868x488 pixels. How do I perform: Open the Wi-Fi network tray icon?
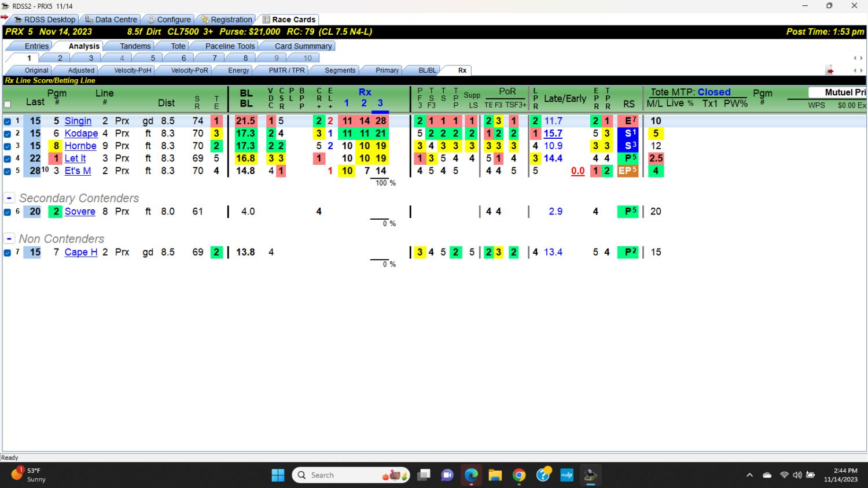pos(784,475)
